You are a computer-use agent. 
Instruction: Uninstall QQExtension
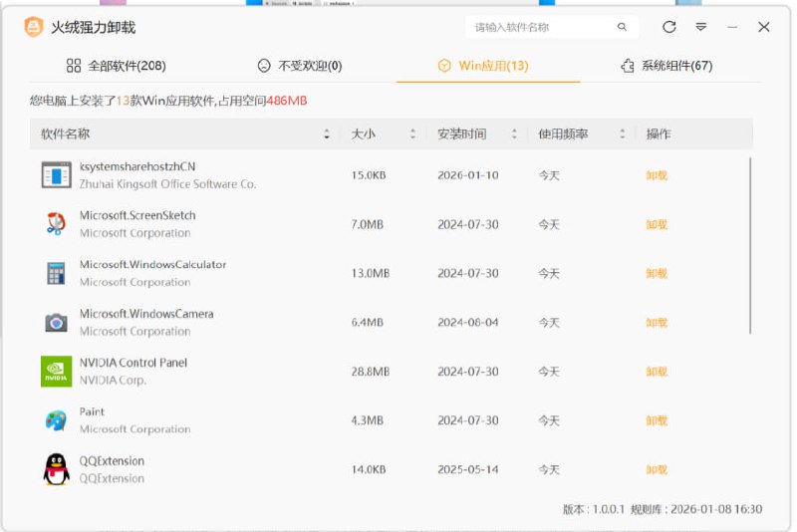(657, 469)
